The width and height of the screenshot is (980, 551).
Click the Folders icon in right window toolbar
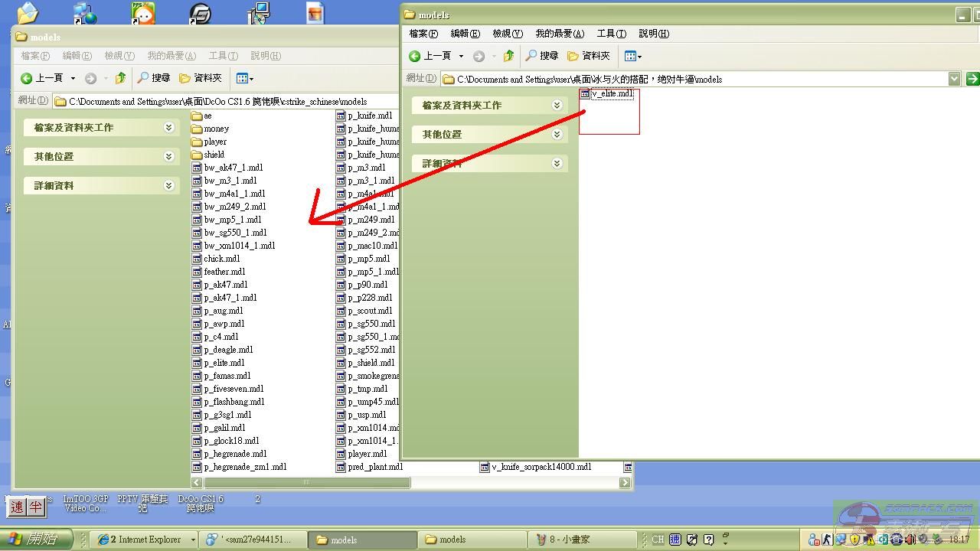coord(588,56)
